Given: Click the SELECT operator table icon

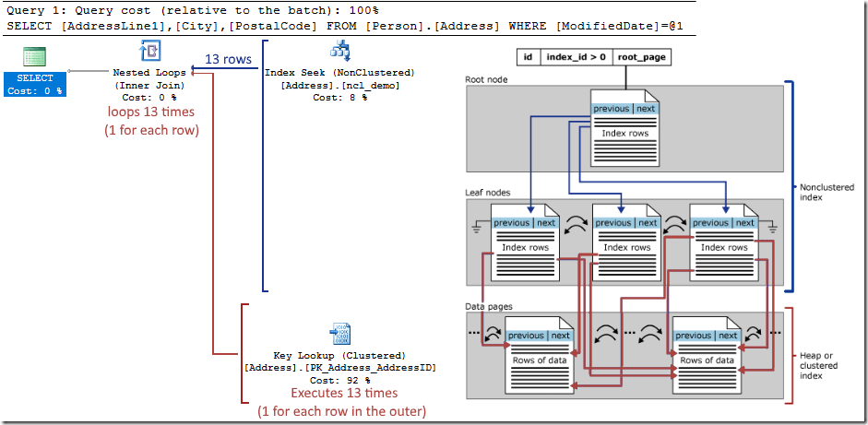Looking at the screenshot, I should (x=35, y=58).
